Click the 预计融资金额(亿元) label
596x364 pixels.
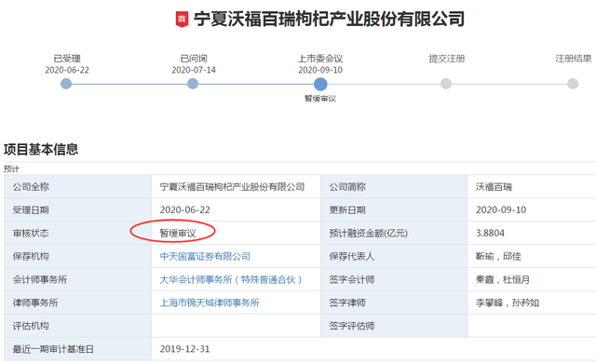[x=369, y=234]
